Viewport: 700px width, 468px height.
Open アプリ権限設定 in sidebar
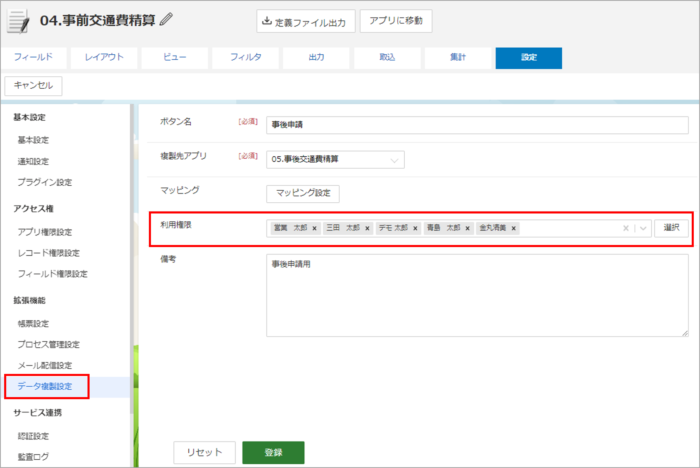pyautogui.click(x=45, y=232)
